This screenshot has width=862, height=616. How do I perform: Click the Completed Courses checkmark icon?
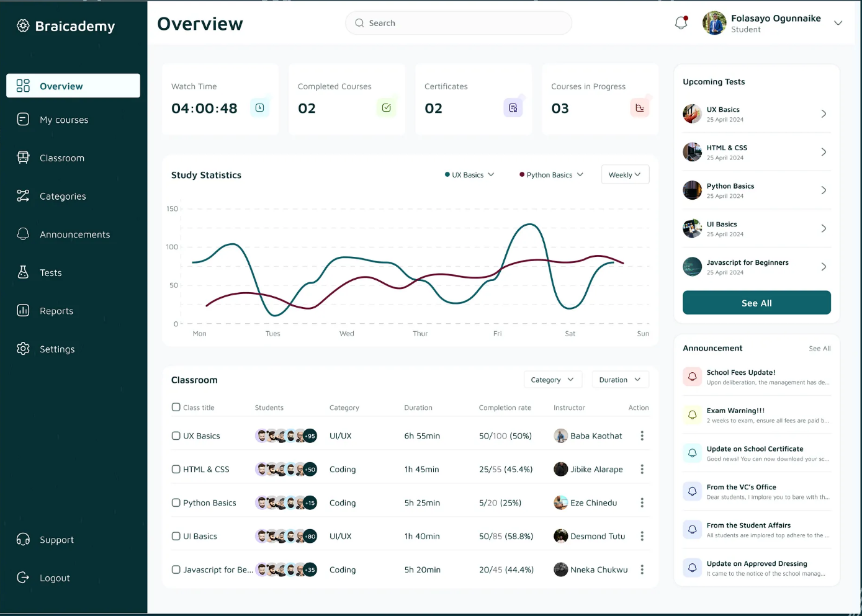click(x=386, y=108)
